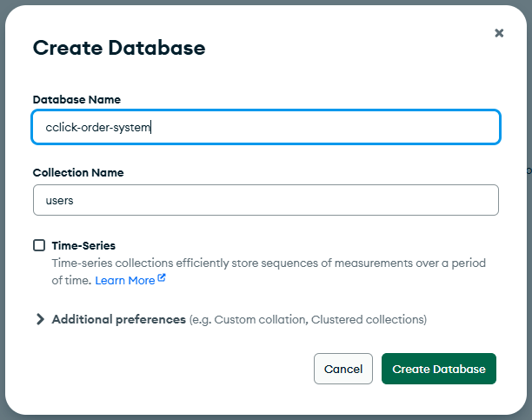The width and height of the screenshot is (532, 420).
Task: Enable the Time-Series checkbox
Action: coord(39,245)
